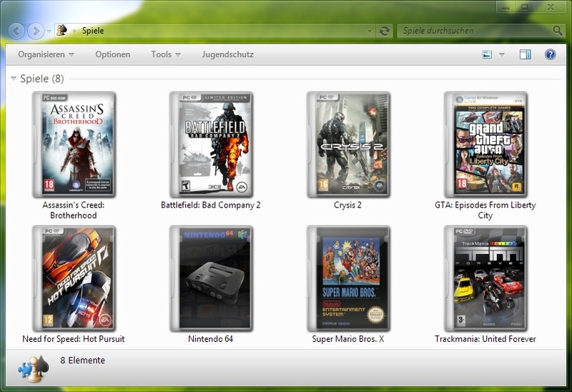Screen dimensions: 572x392
Task: Click the label "Super Mario Bros. X"
Action: 347,339
